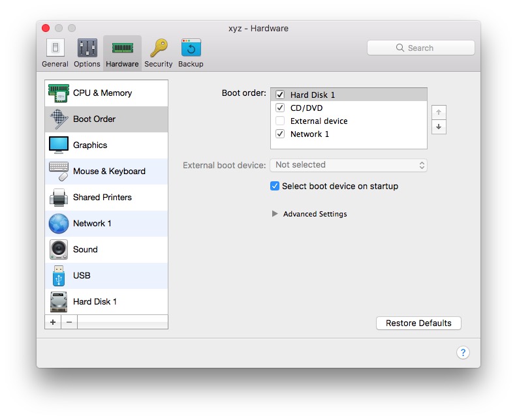Select the Network 1 globe icon
This screenshot has width=517, height=420.
coord(59,223)
